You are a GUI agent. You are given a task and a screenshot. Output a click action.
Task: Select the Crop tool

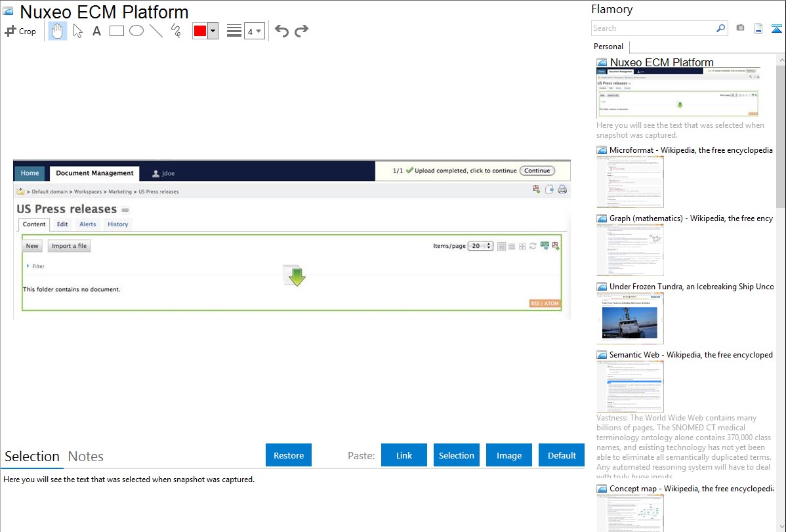pyautogui.click(x=20, y=31)
